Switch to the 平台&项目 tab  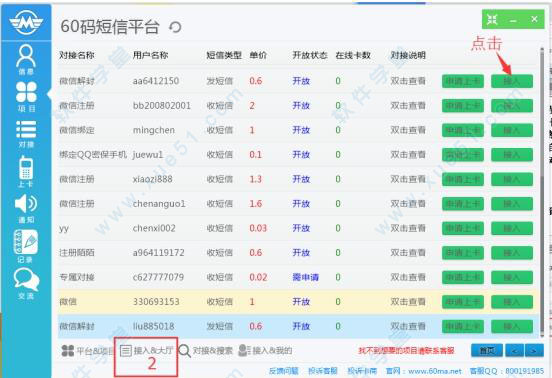coord(88,351)
